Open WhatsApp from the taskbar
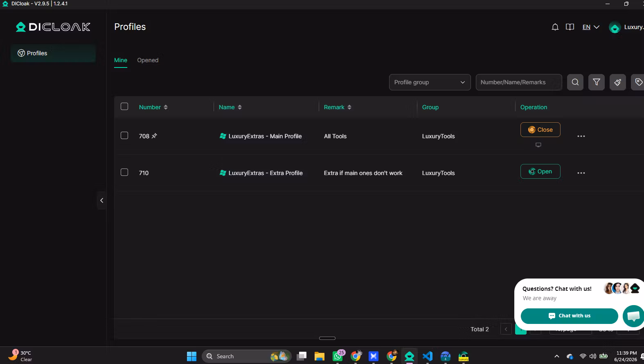This screenshot has width=644, height=364. click(338, 356)
